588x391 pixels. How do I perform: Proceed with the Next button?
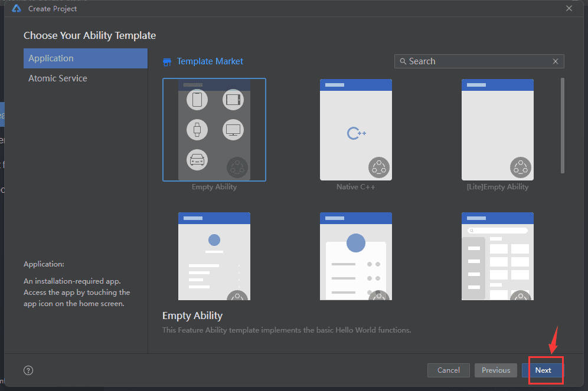[543, 370]
